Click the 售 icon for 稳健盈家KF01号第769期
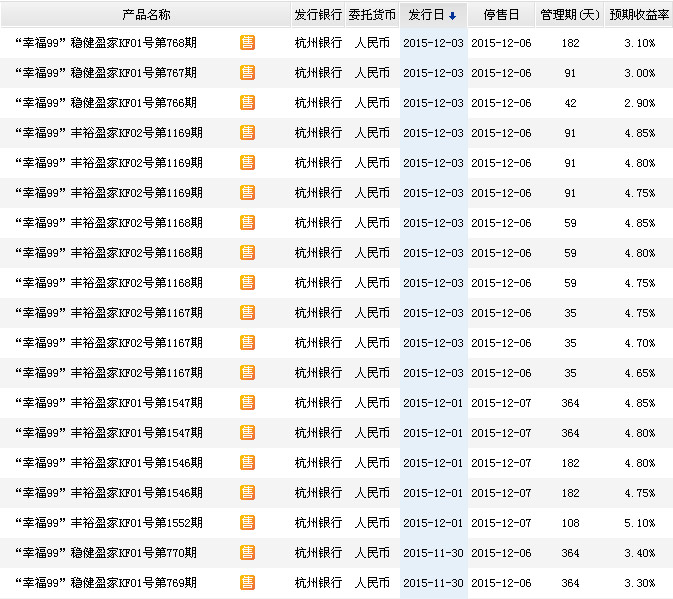 (x=247, y=583)
